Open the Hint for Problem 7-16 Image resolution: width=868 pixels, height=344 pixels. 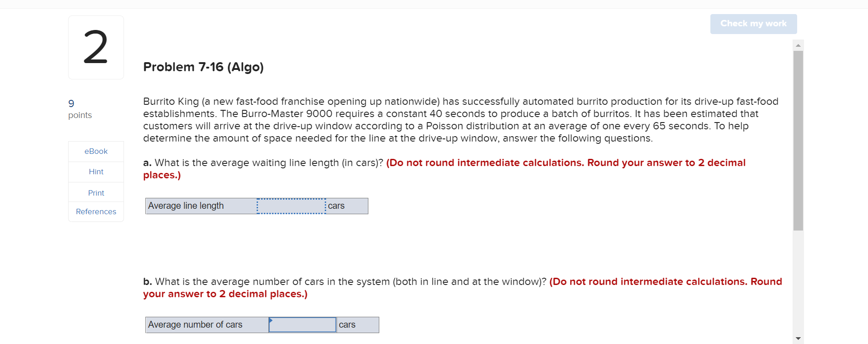click(95, 172)
